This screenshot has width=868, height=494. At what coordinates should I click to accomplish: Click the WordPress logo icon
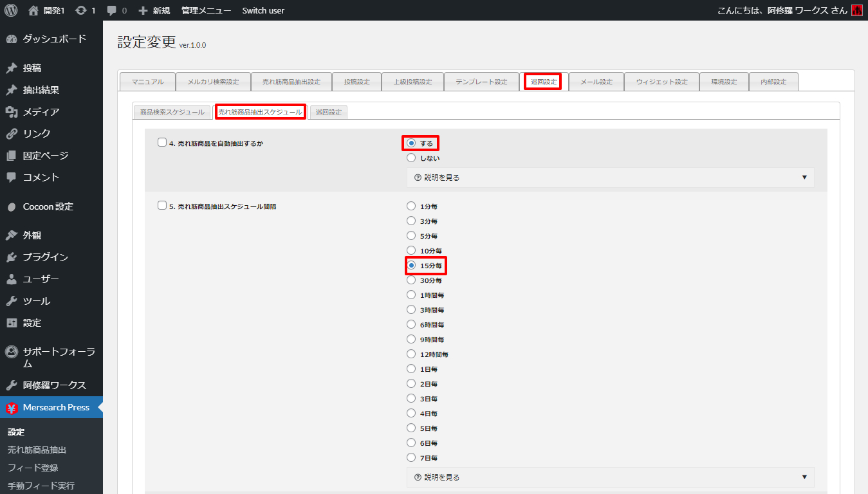coord(10,10)
